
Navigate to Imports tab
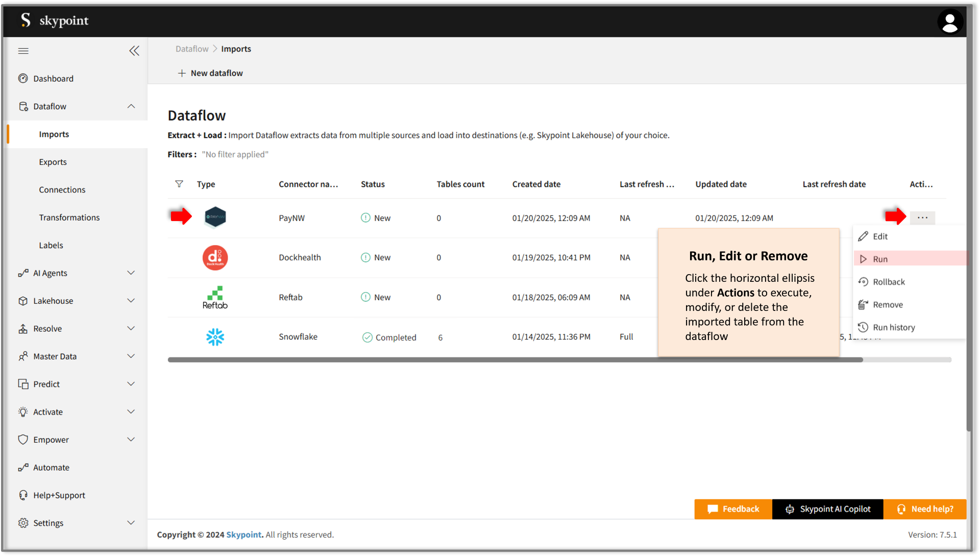[x=54, y=134]
